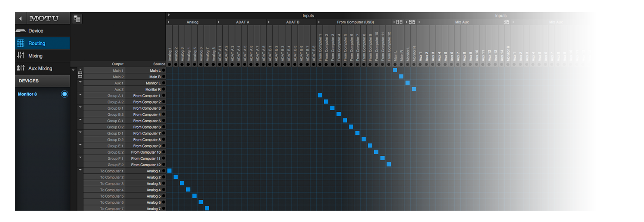Viewport: 644px width, 222px height.
Task: Select the Monitor 8 device radio button
Action: (x=64, y=94)
